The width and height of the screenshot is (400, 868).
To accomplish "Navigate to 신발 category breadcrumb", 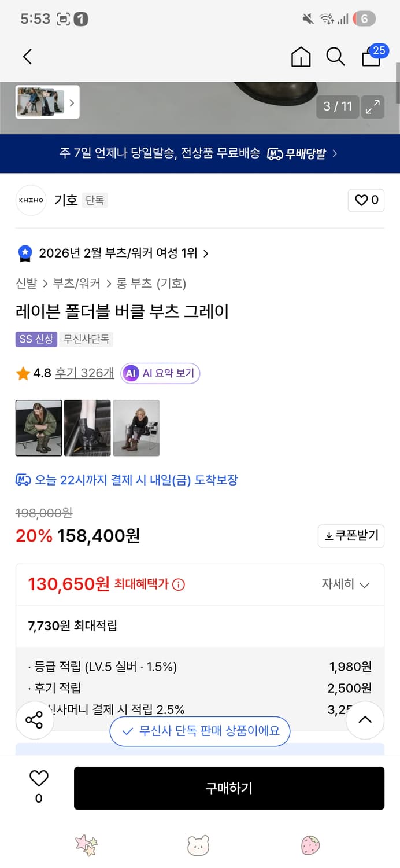I will (24, 284).
